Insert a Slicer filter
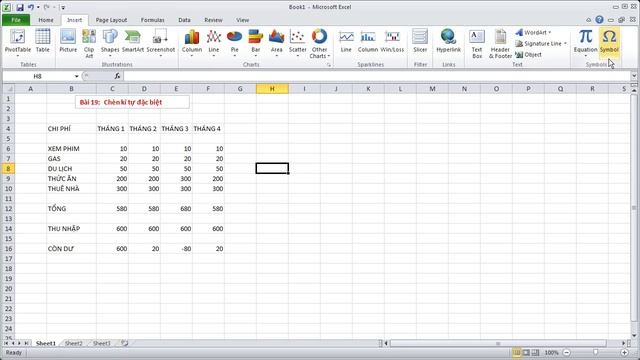 pos(420,41)
